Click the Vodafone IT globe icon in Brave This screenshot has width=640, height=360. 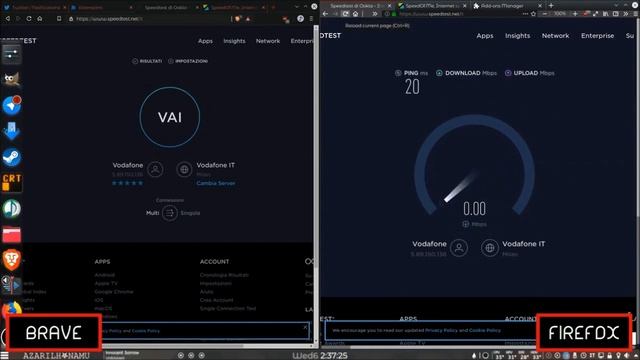tap(184, 169)
